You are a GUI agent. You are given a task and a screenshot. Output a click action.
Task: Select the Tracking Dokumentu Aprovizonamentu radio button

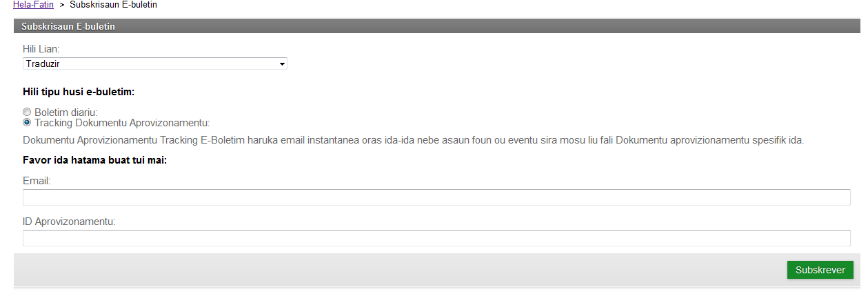click(x=27, y=123)
